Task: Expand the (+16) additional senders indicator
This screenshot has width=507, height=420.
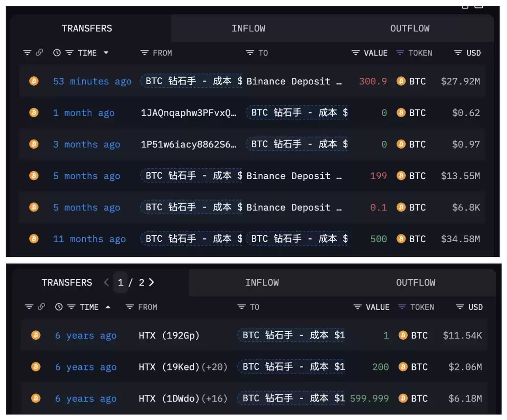Action: [x=215, y=399]
